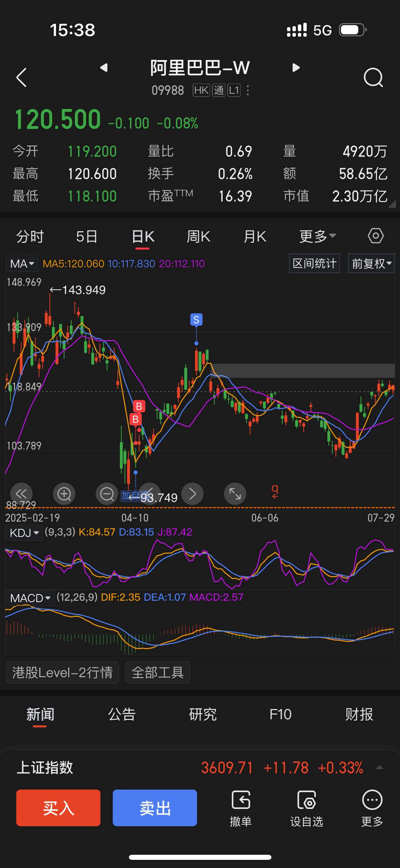
Task: Go back with the left arrow icon
Action: tap(21, 77)
